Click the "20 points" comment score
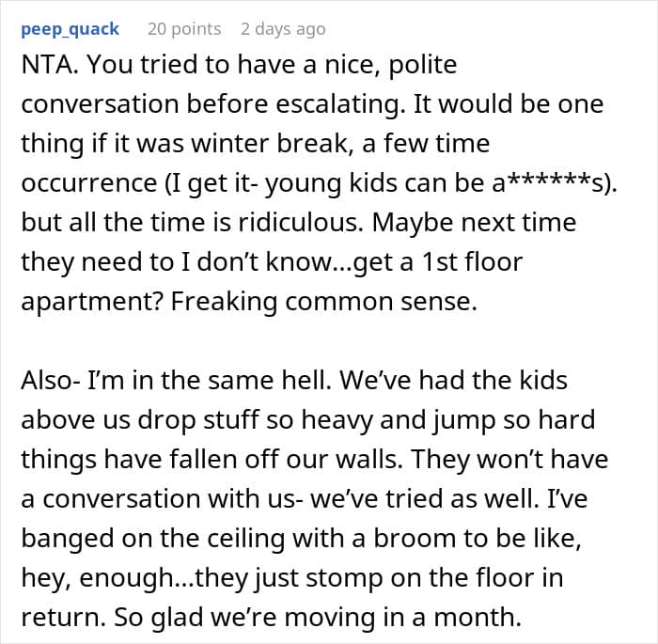Screen dimensions: 658x644 point(184,29)
